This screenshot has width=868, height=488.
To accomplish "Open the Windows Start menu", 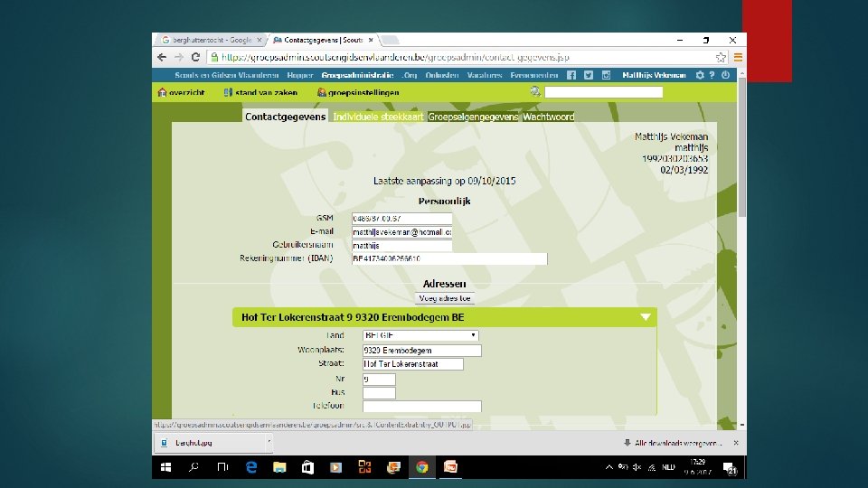I will 165,467.
